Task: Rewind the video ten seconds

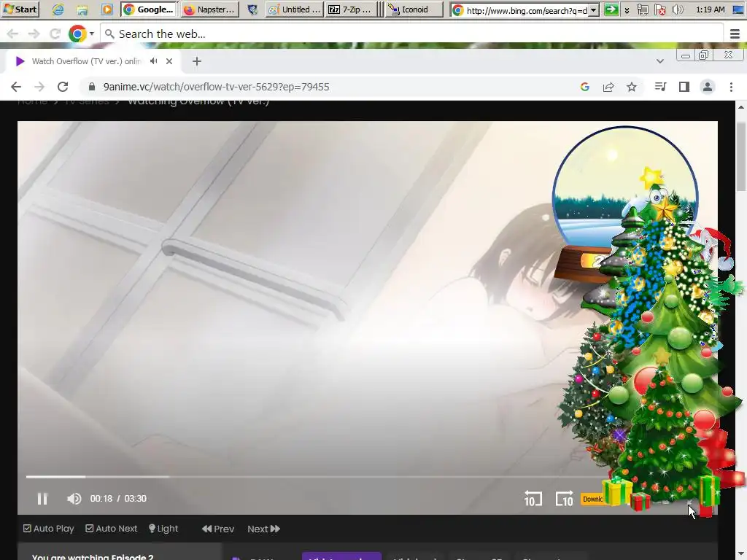Action: 533,499
